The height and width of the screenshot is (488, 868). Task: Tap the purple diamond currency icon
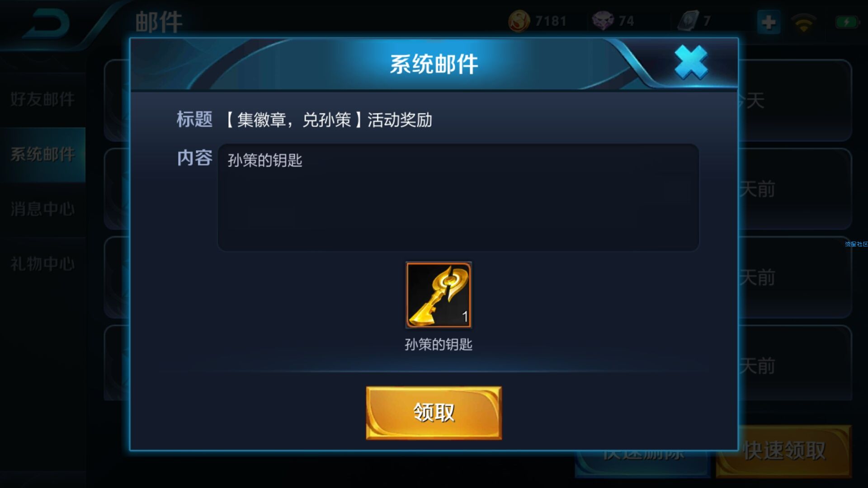[603, 21]
